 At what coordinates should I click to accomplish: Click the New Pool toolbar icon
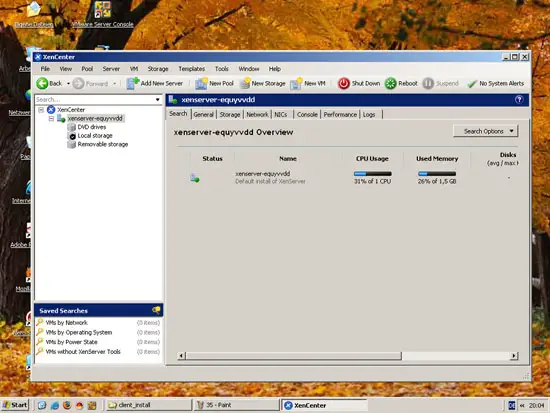(201, 84)
